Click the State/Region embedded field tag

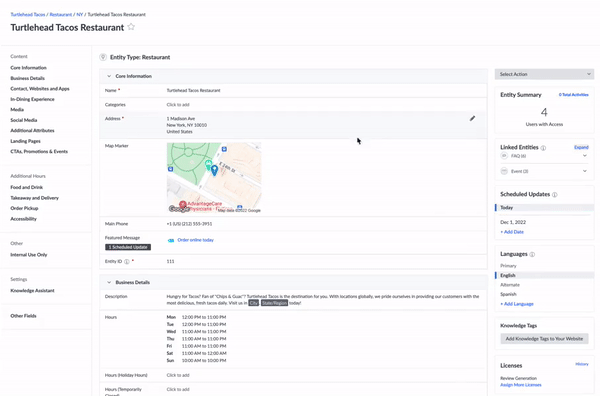(274, 303)
